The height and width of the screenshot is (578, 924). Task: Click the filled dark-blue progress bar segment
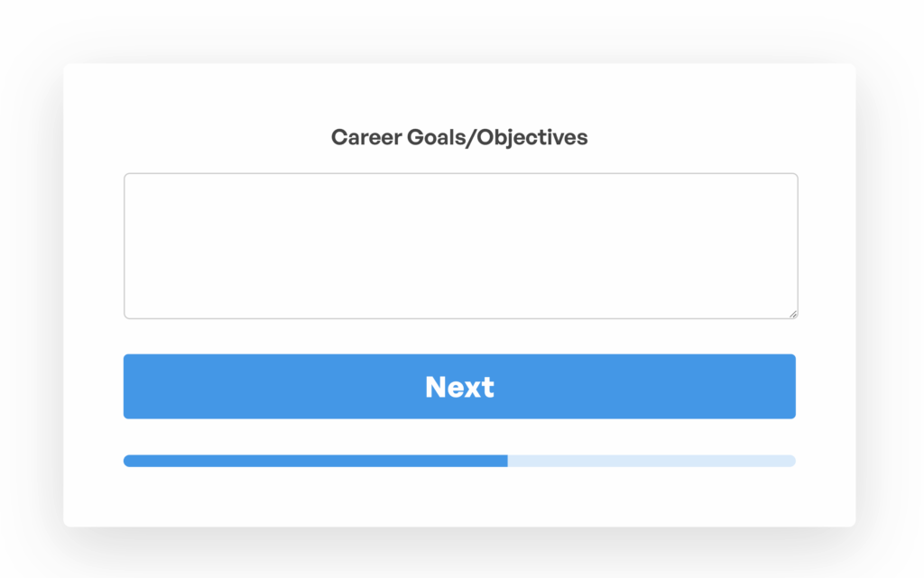[315, 461]
